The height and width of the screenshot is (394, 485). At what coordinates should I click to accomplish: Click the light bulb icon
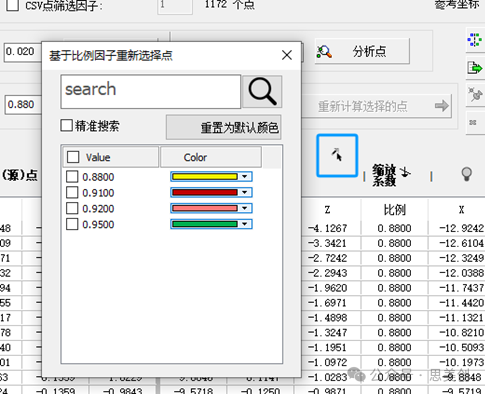click(x=467, y=174)
